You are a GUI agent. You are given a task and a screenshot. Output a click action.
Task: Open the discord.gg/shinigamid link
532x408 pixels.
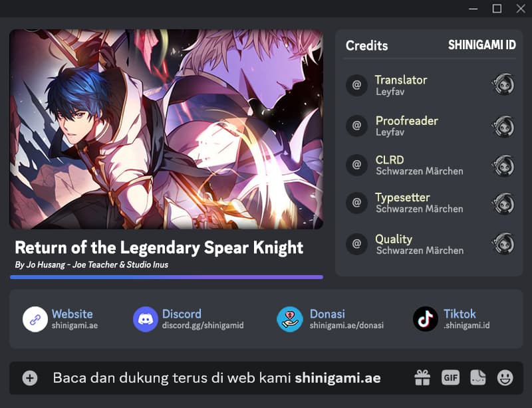203,326
